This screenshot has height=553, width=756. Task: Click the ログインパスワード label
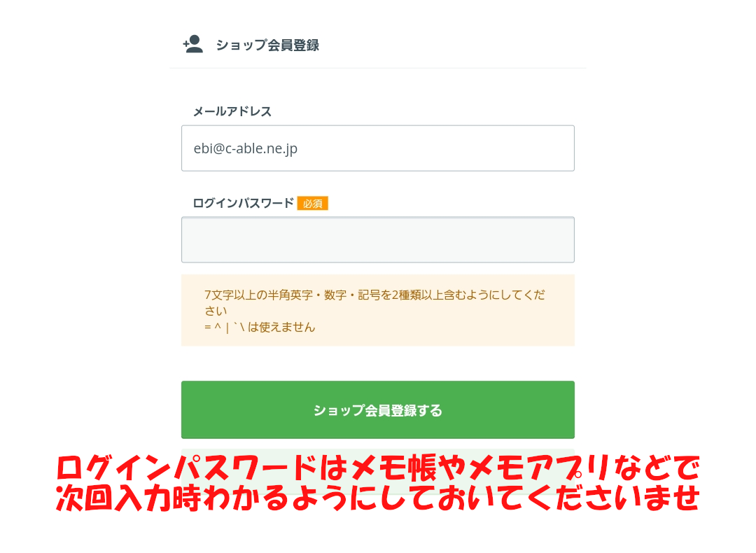click(243, 203)
